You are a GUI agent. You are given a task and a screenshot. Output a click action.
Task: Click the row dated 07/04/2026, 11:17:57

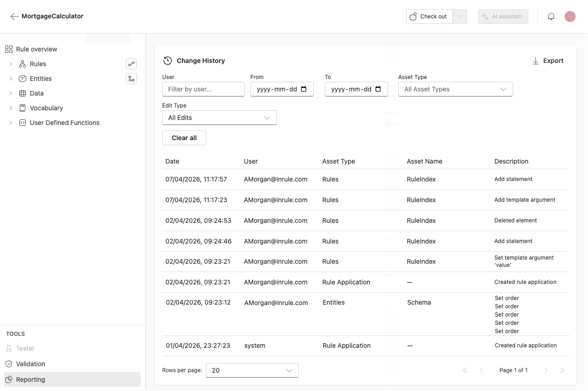[x=366, y=179]
